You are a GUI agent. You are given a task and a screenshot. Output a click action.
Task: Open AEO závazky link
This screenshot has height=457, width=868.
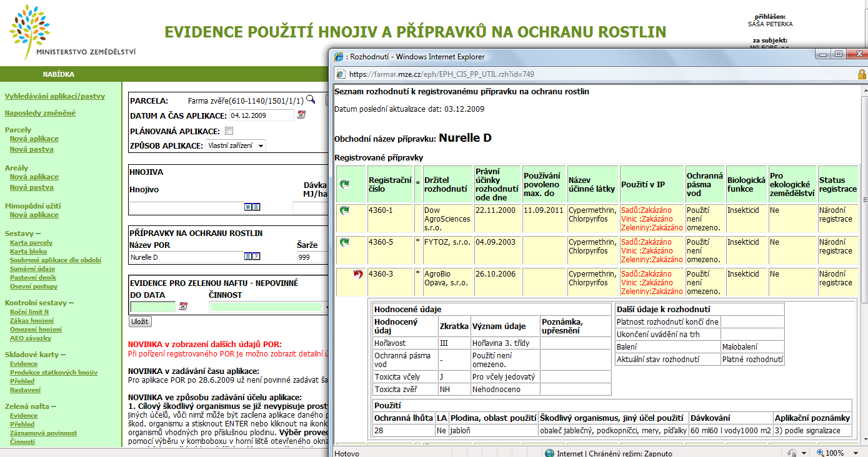tap(31, 338)
